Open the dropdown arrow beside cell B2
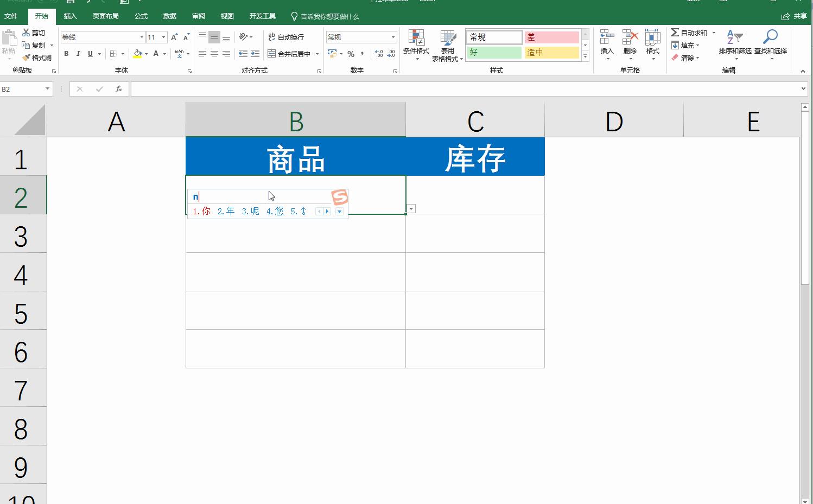Screen dimensions: 813x504 (x=411, y=208)
